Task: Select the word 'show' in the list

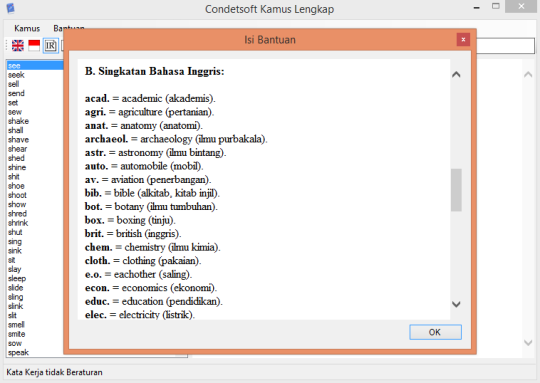Action: (17, 204)
